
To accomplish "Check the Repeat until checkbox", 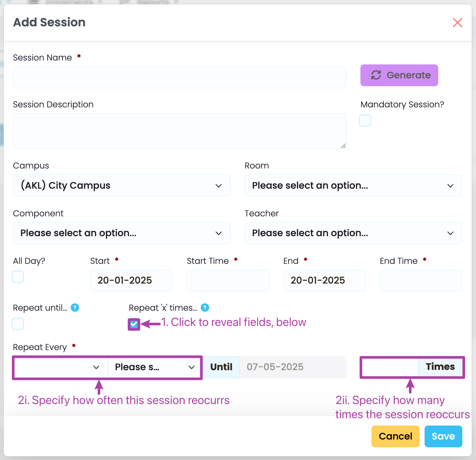I will (18, 324).
